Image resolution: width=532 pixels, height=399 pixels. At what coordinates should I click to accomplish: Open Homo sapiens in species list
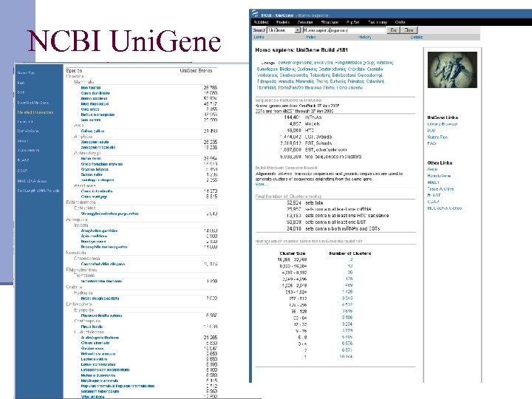click(94, 98)
